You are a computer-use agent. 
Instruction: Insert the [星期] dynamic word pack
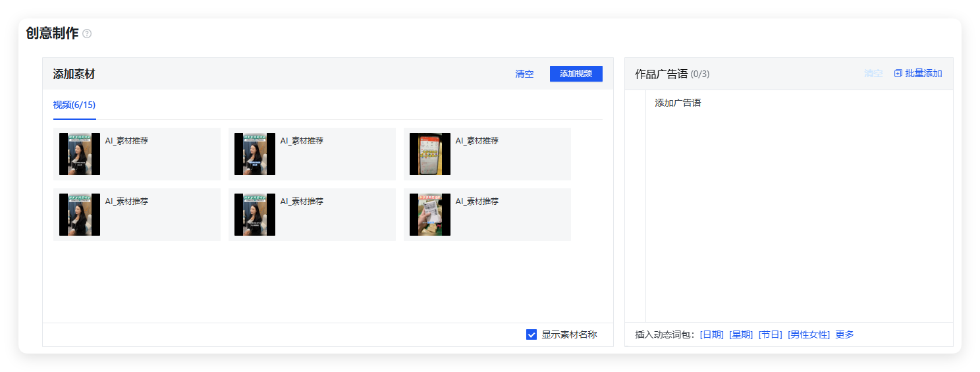click(740, 334)
